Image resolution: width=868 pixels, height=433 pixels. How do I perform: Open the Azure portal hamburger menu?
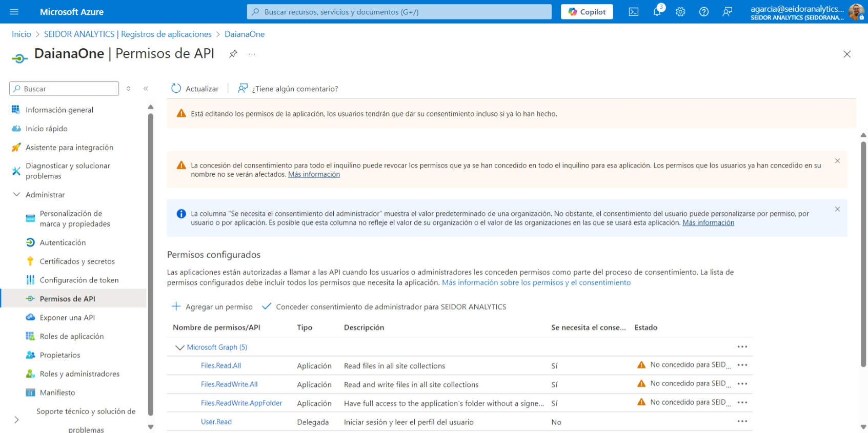14,12
